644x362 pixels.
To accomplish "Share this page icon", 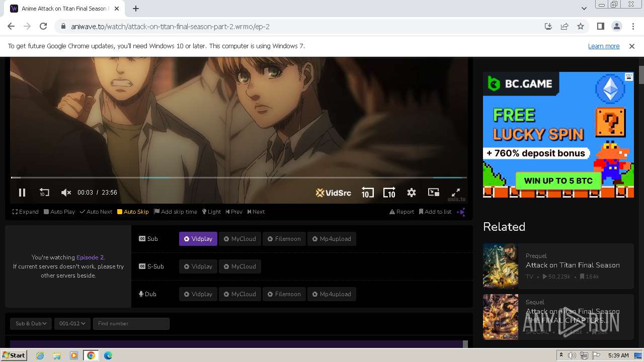I will point(565,26).
